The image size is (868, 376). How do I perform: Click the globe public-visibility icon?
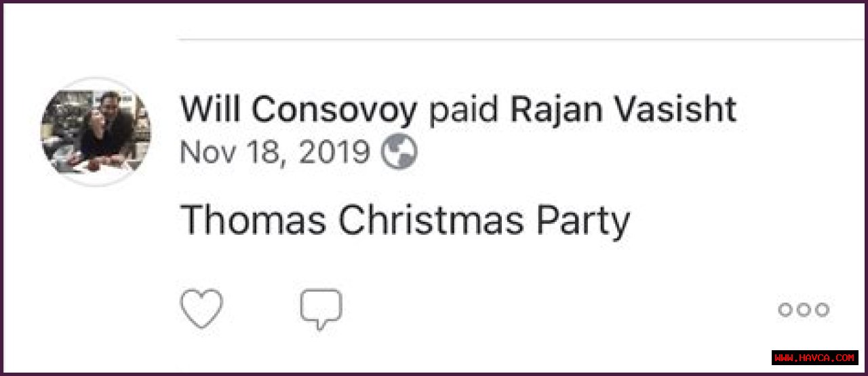pos(399,153)
